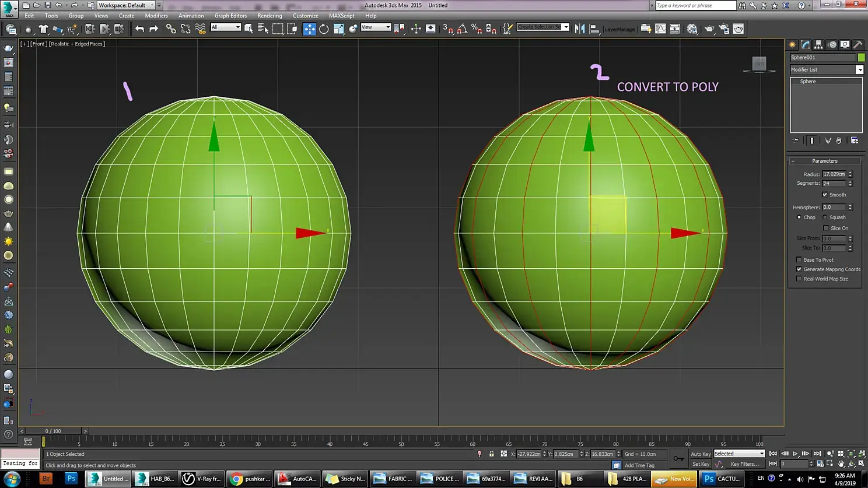Open the Hierarchy command panel tab

pos(818,45)
